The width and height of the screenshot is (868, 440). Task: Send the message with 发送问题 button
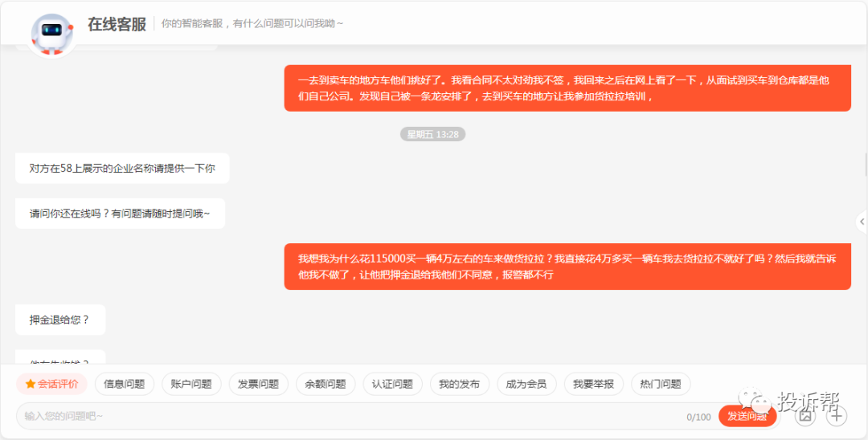tap(747, 416)
